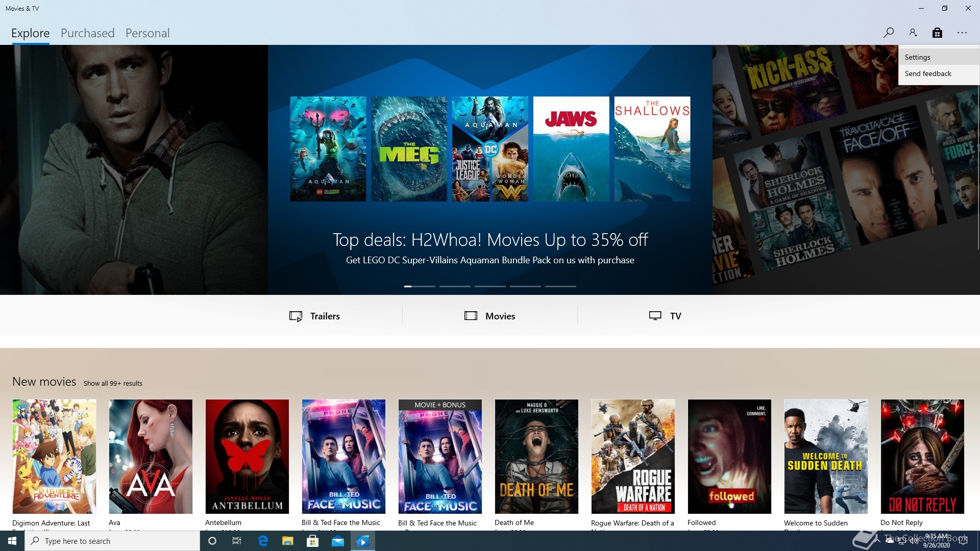Open The Shallows poster in banner
980x551 pixels.
[x=652, y=149]
